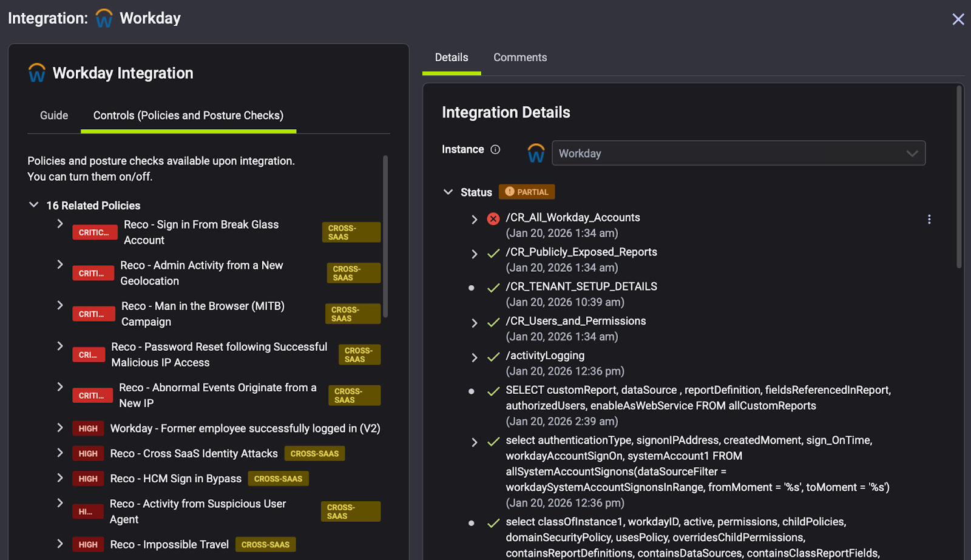Click the Workday logo beside the Instance dropdown
Image resolution: width=971 pixels, height=560 pixels.
pos(536,153)
